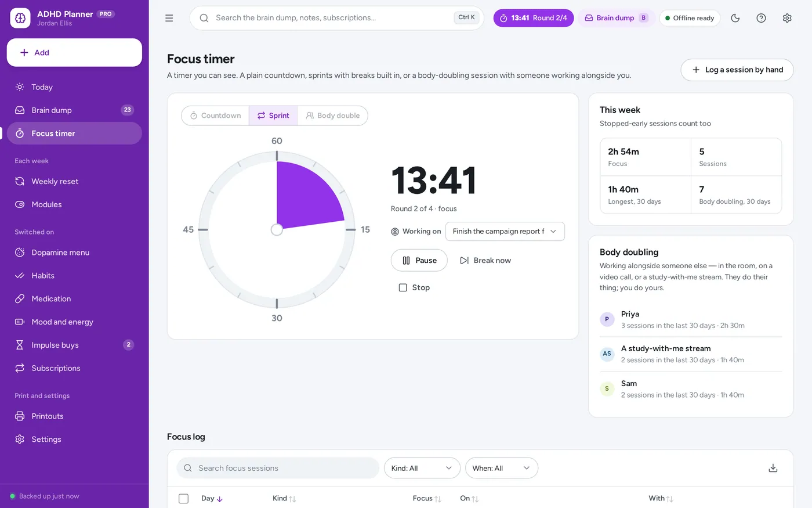The image size is (812, 508).
Task: Open Weekly reset page
Action: click(74, 181)
